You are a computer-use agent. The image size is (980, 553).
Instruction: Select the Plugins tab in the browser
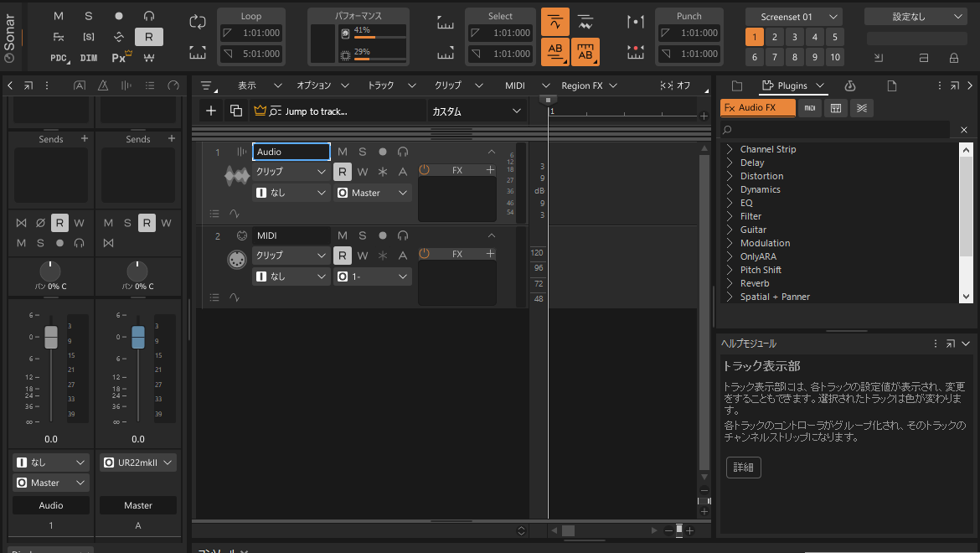792,85
